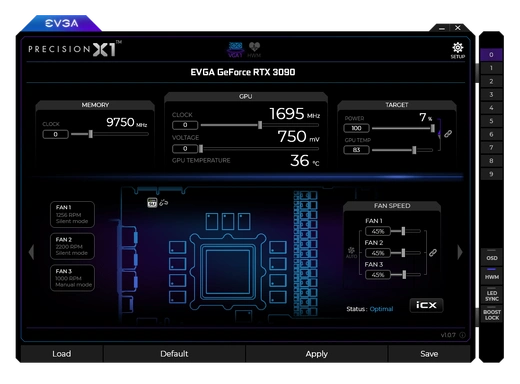The width and height of the screenshot is (520, 384).
Task: Switch to the VGA1 card icon
Action: [x=235, y=50]
